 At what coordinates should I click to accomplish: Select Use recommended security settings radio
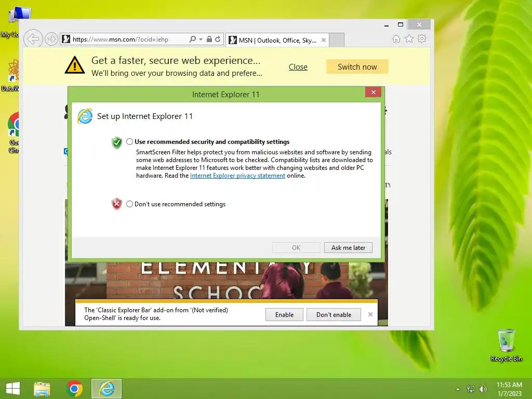pyautogui.click(x=129, y=141)
